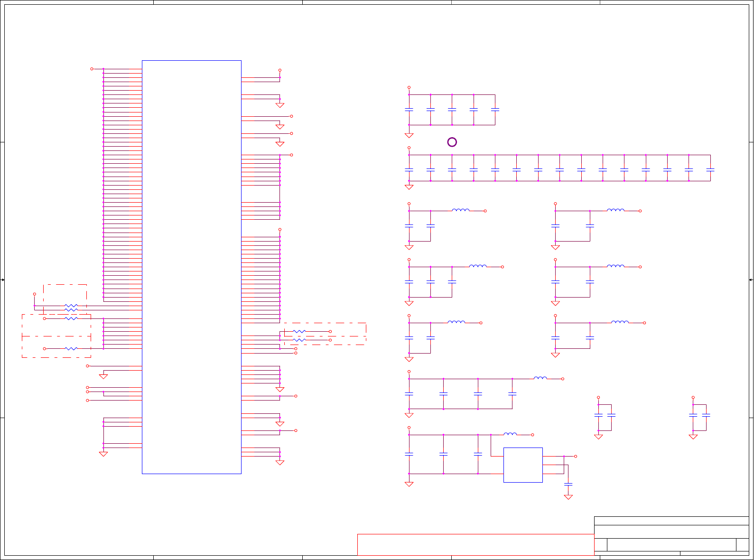The width and height of the screenshot is (754, 560).
Task: Click ground symbol below regulator output capacitor
Action: pyautogui.click(x=568, y=497)
